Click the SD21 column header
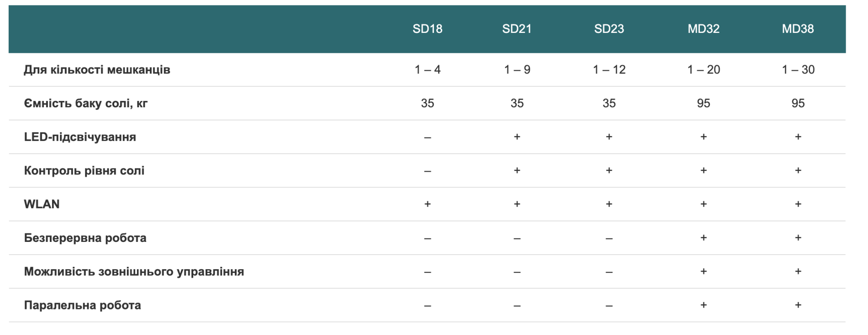The image size is (868, 335). (517, 29)
